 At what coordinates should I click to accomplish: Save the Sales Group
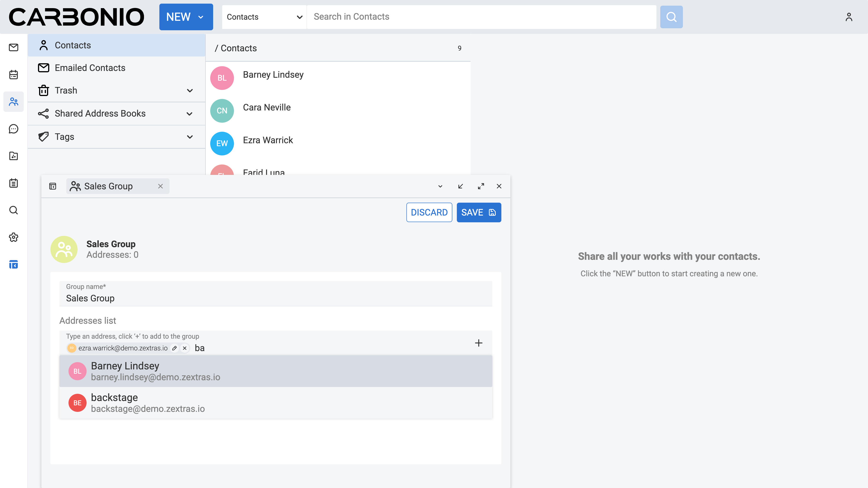coord(479,213)
